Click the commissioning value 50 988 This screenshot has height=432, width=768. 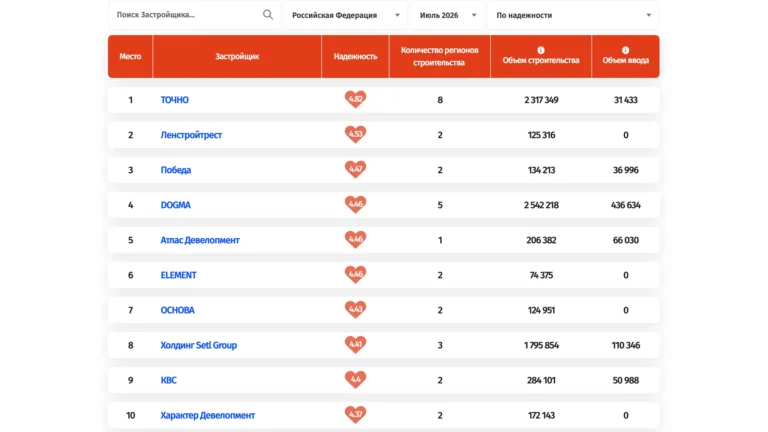click(625, 381)
